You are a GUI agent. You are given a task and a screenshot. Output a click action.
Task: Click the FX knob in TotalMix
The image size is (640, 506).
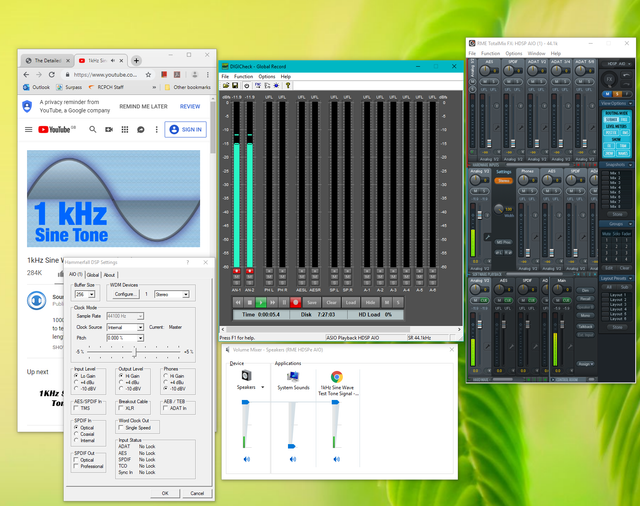(x=609, y=79)
